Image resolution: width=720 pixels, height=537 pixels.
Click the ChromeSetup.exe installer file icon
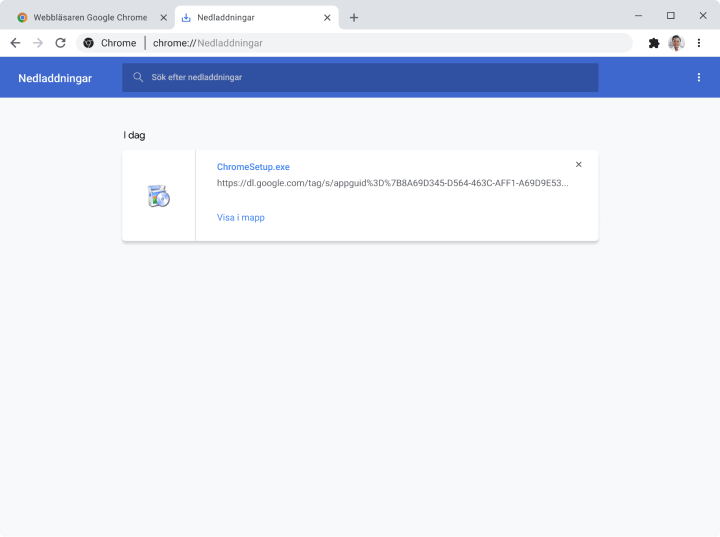[x=158, y=196]
